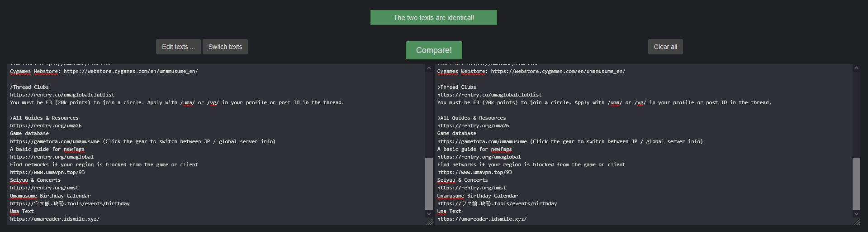Click 'Umamusume Birthday Calendar' in right text
Screen dimensions: 868x232
tap(478, 196)
